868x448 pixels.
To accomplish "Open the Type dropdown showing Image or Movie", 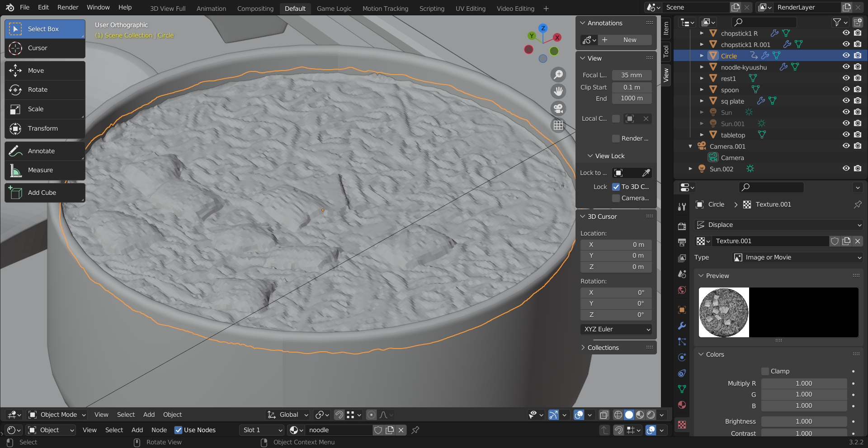I will point(797,257).
